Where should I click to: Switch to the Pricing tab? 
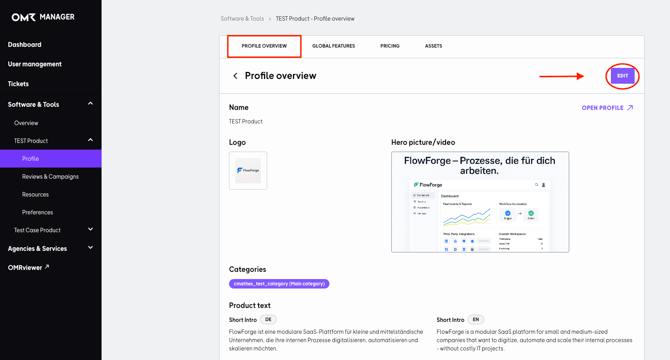390,46
